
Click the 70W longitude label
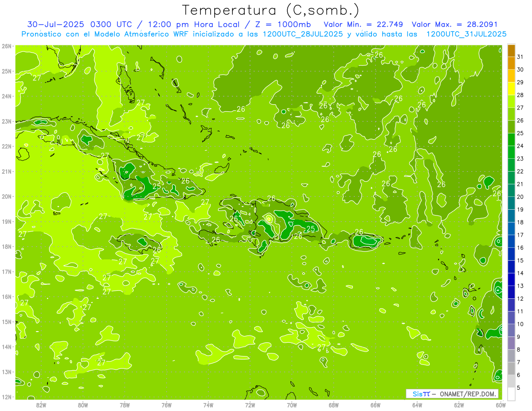click(x=292, y=404)
